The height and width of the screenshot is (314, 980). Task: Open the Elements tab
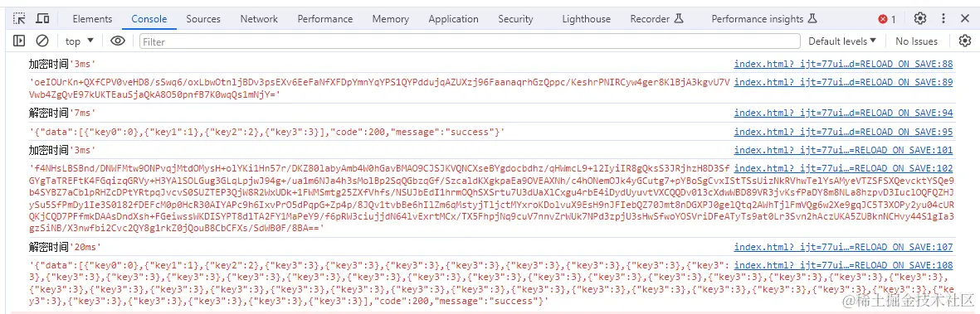click(92, 19)
